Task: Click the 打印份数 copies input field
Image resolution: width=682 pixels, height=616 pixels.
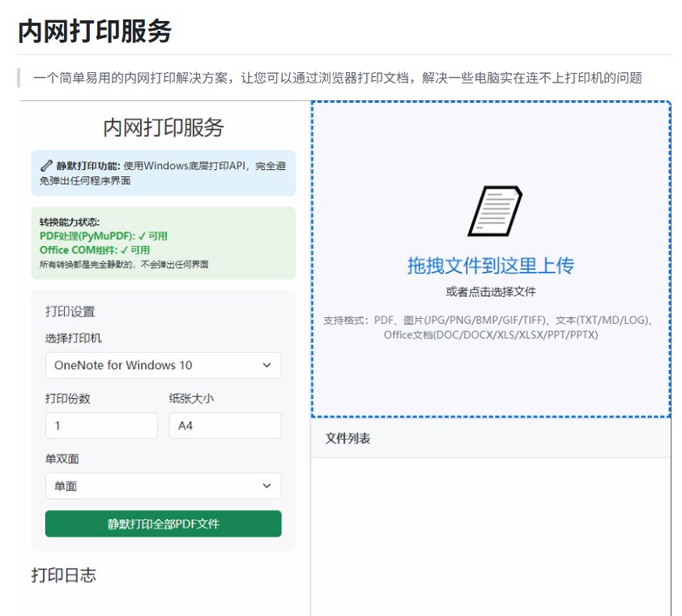Action: coord(101,425)
